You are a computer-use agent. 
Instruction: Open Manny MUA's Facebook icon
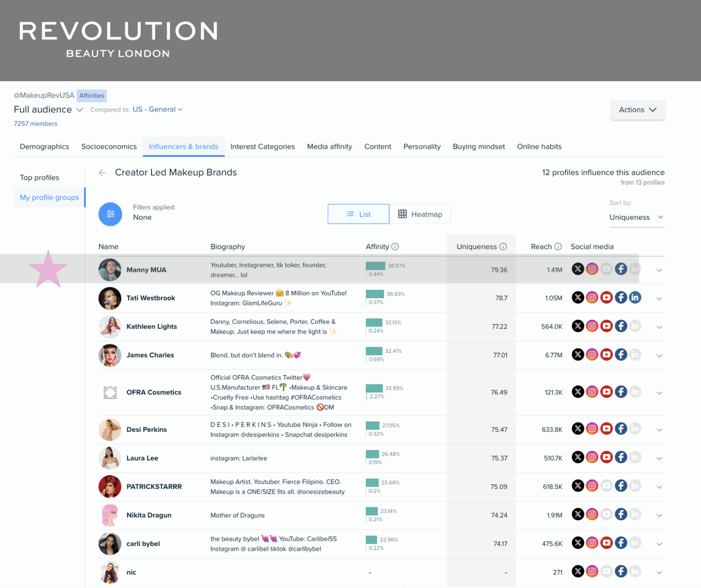pos(621,269)
